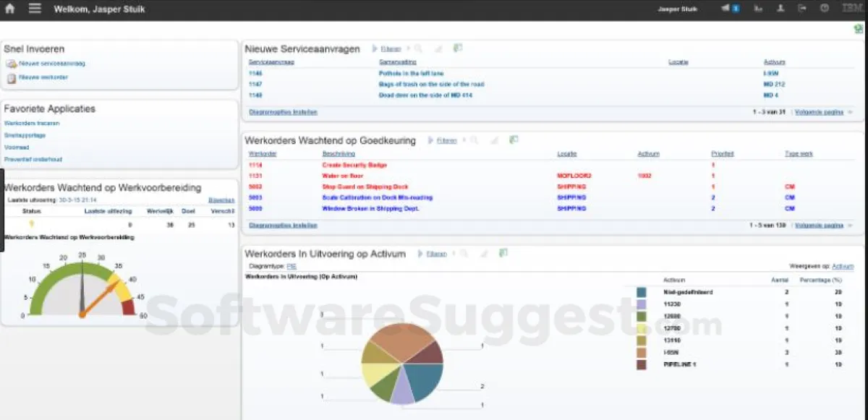Screen dimensions: 868x420
Task: Click search icon in Werkorders In Uitvoering portlet
Action: (464, 254)
